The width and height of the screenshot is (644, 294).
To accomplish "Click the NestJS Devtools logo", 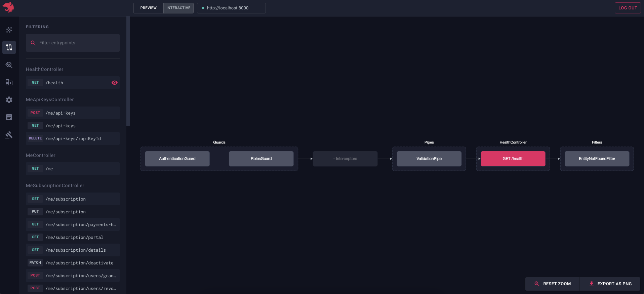I will coord(8,7).
